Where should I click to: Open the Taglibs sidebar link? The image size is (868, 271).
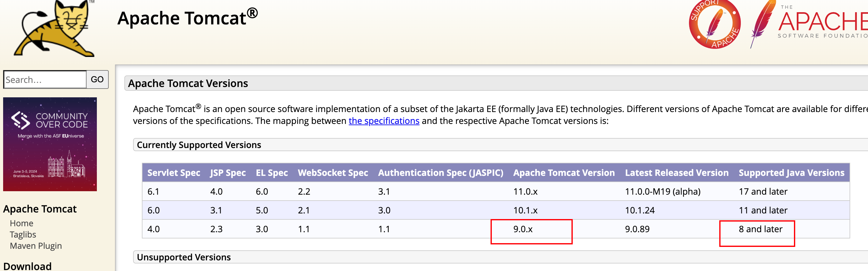23,235
